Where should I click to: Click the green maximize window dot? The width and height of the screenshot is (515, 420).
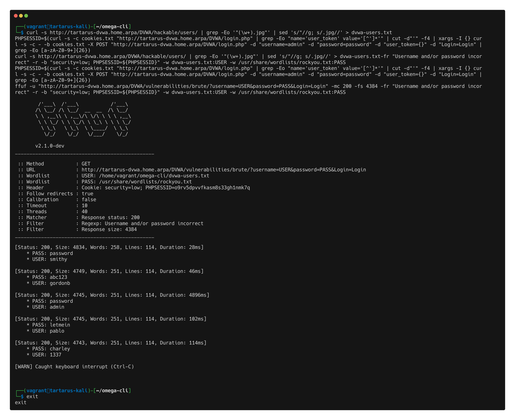tap(26, 16)
